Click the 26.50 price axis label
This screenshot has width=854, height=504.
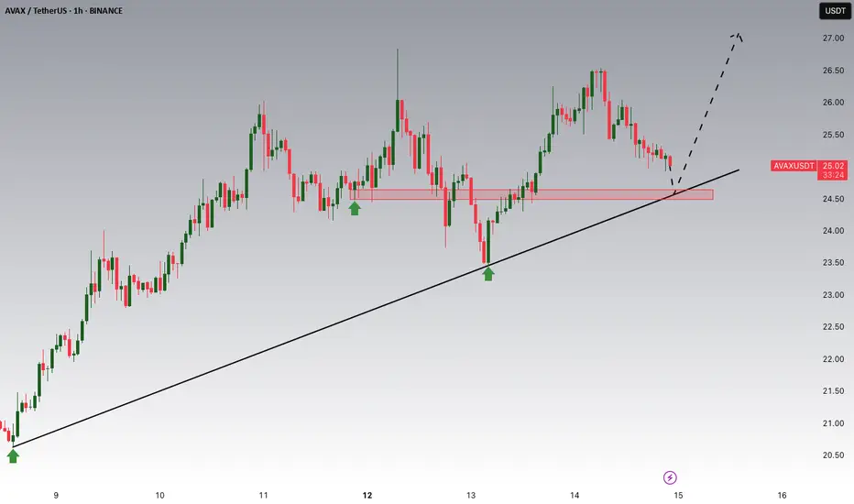(833, 71)
